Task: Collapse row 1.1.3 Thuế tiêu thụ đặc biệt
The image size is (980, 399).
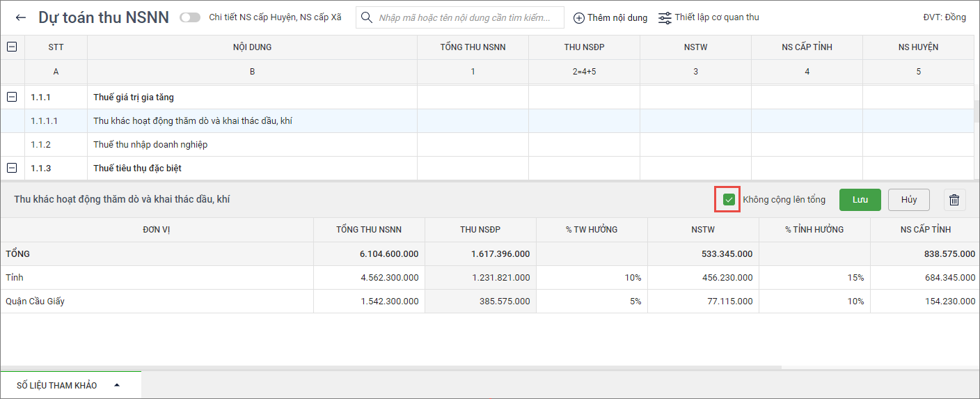Action: pos(12,168)
